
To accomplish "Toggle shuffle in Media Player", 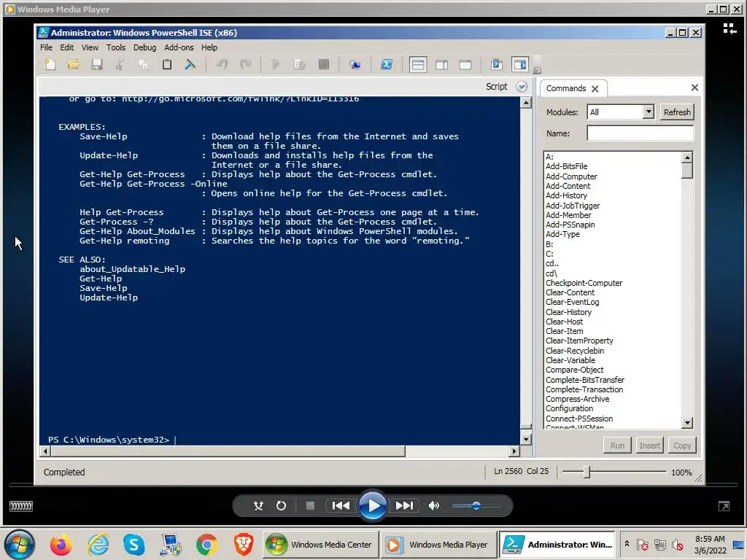I will 258,506.
